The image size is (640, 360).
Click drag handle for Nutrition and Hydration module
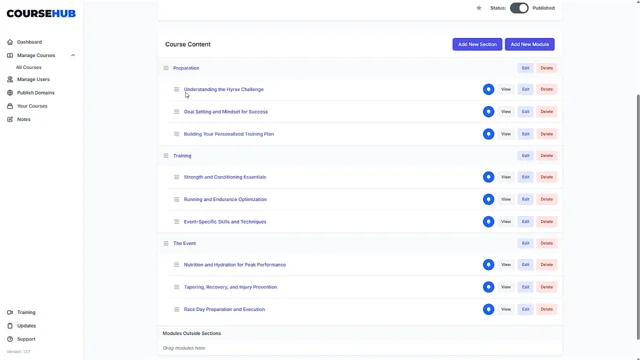(x=176, y=265)
